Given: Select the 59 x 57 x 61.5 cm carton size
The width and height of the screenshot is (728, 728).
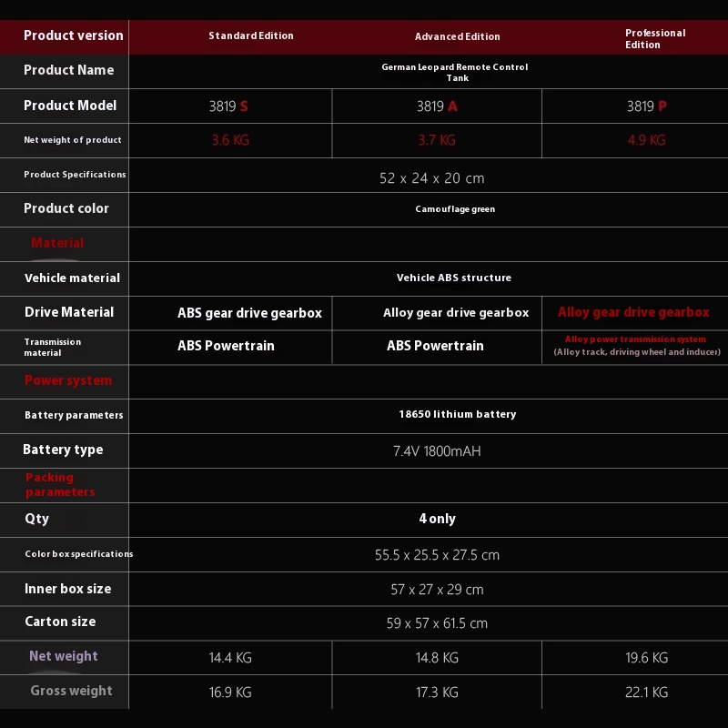Looking at the screenshot, I should tap(437, 623).
